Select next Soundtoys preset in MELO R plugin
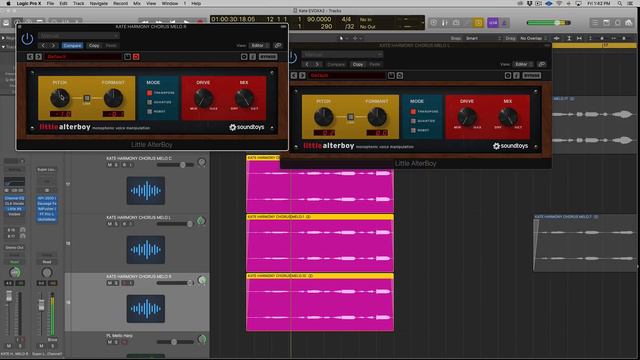The height and width of the screenshot is (360, 640). coord(38,57)
